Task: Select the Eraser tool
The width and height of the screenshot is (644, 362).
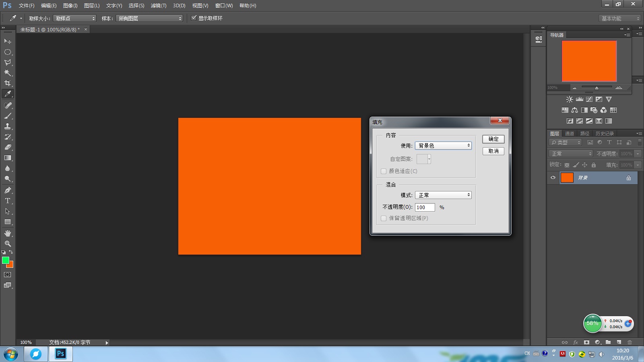Action: 8,147
